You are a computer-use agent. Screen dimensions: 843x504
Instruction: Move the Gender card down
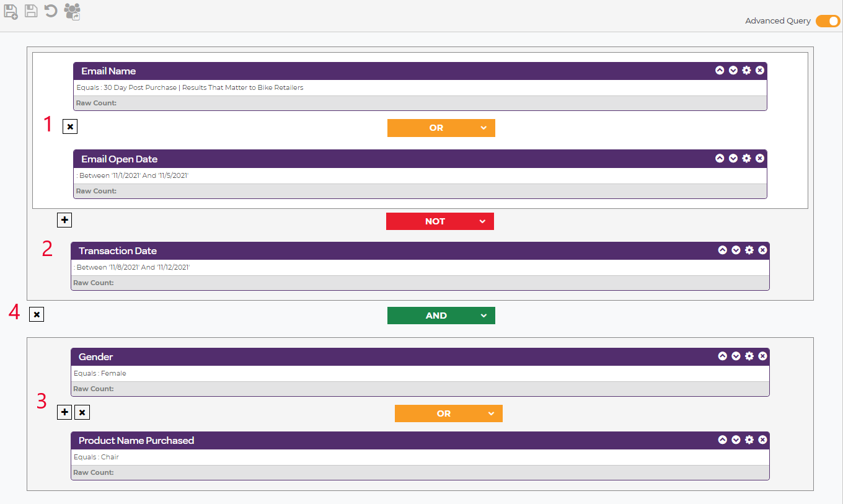(x=736, y=356)
